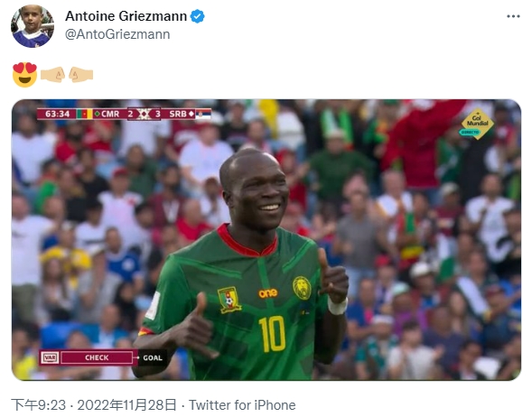Image resolution: width=532 pixels, height=417 pixels.
Task: Click the Gol Mundial channel logo
Action: point(477,124)
